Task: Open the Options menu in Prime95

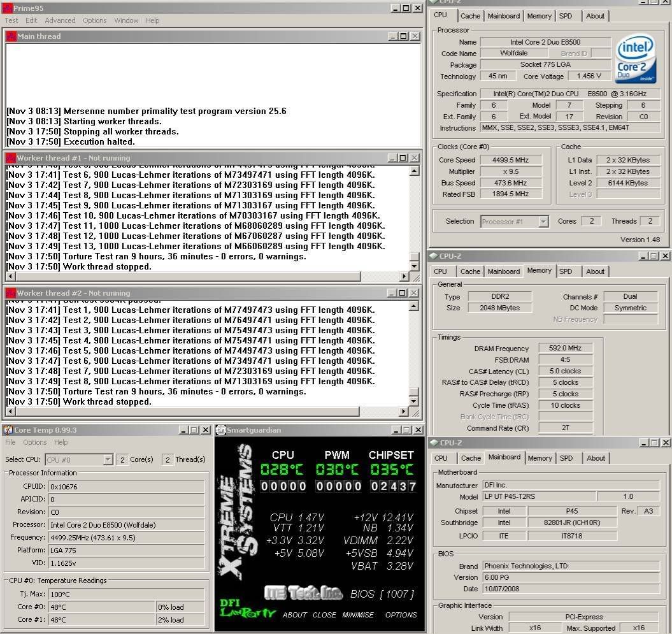Action: pyautogui.click(x=95, y=20)
